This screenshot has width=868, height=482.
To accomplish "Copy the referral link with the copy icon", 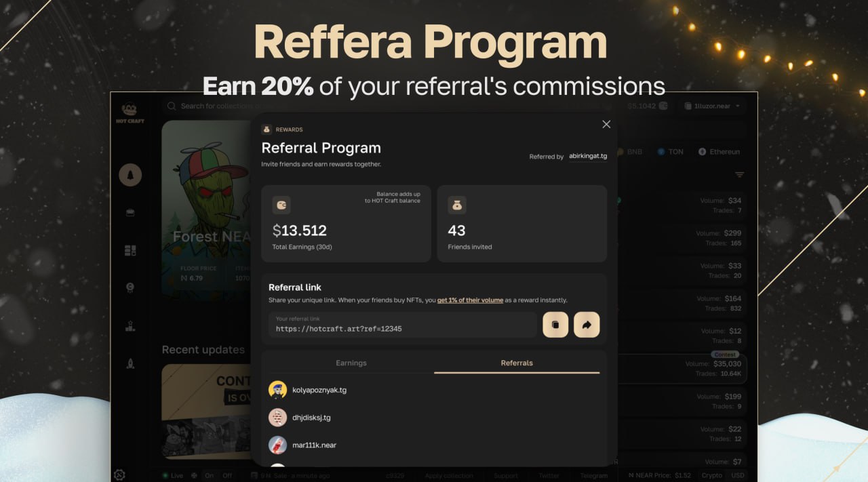I will (x=555, y=325).
